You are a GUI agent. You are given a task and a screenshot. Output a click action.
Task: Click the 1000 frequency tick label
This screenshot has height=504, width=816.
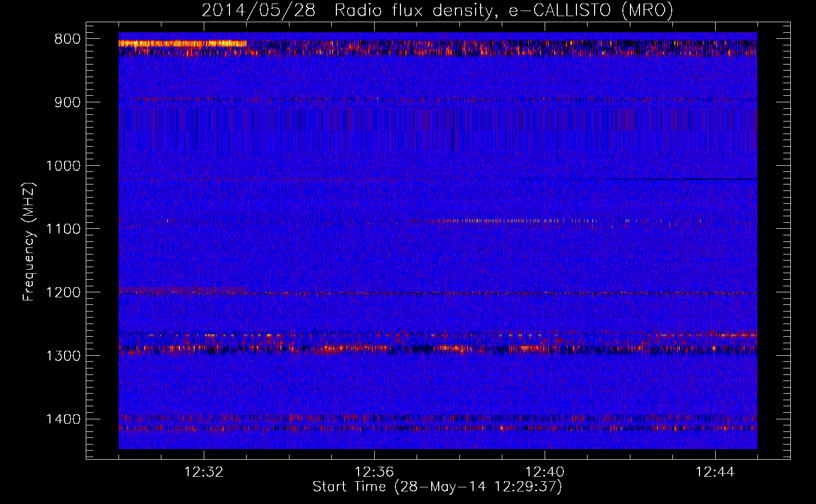tap(63, 166)
